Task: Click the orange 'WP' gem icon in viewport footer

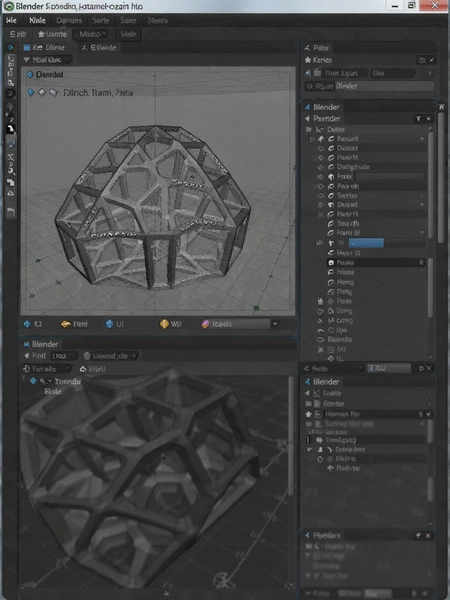Action: pyautogui.click(x=164, y=324)
